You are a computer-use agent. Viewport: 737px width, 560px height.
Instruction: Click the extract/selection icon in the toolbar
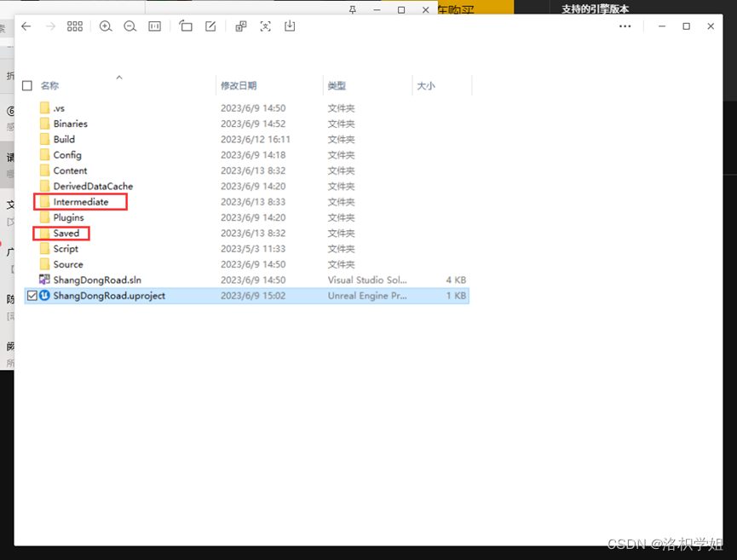click(x=265, y=26)
